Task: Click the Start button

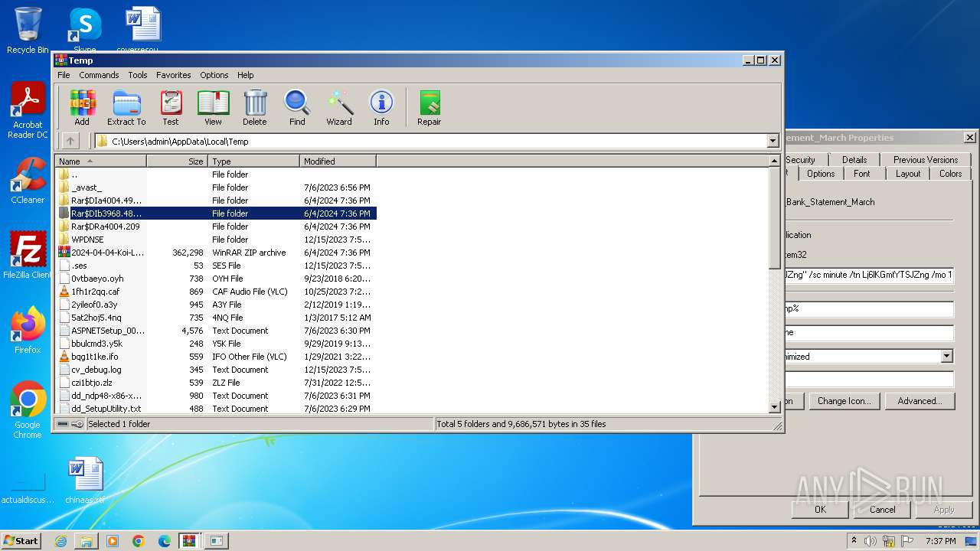Action: (21, 541)
